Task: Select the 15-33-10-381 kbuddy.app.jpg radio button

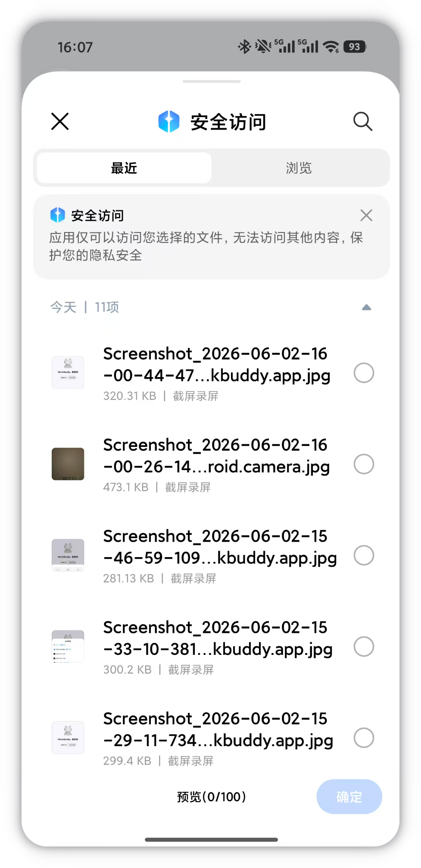Action: pyautogui.click(x=364, y=647)
